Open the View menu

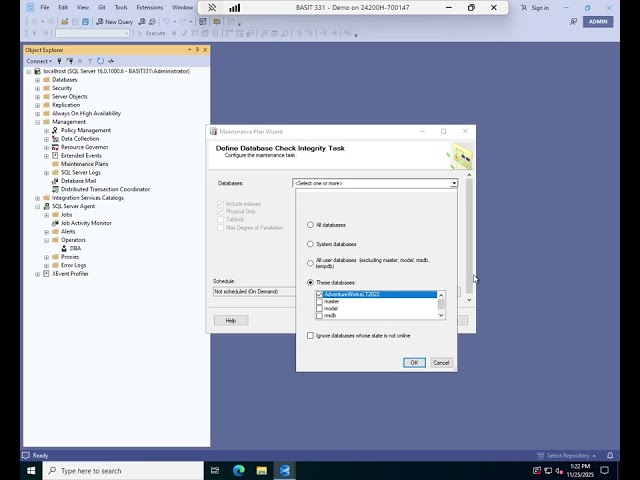click(83, 7)
